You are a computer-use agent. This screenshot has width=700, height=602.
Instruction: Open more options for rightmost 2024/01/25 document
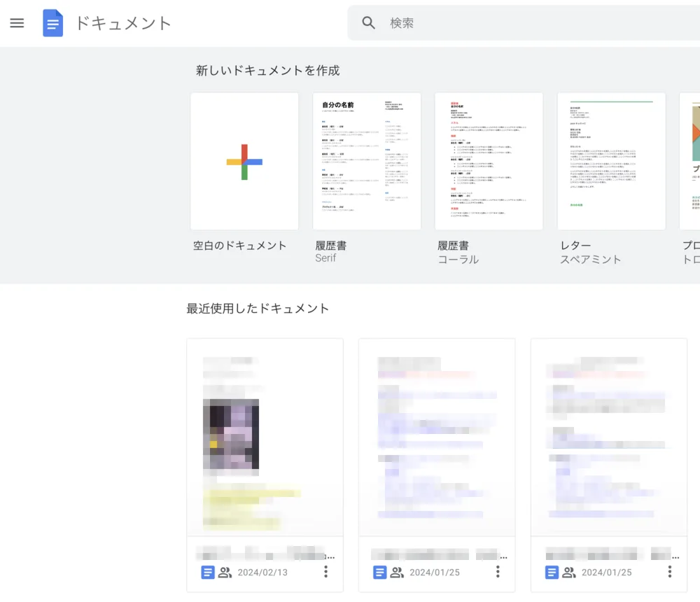(670, 572)
